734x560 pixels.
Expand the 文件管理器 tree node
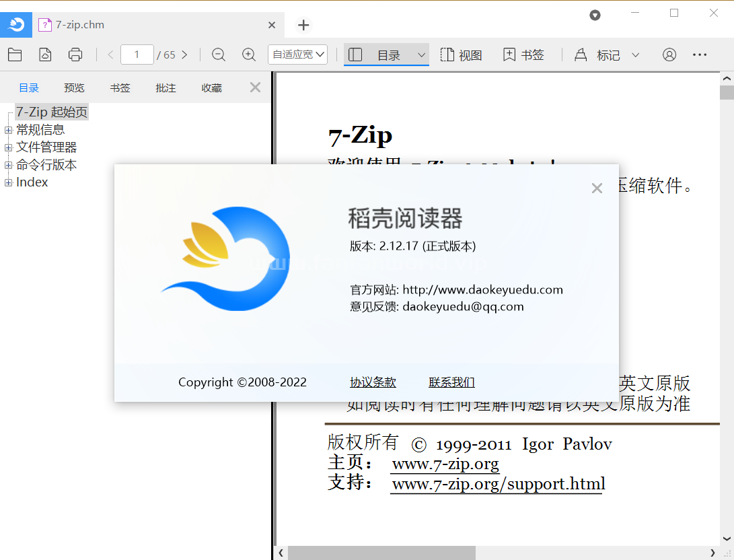[x=9, y=147]
